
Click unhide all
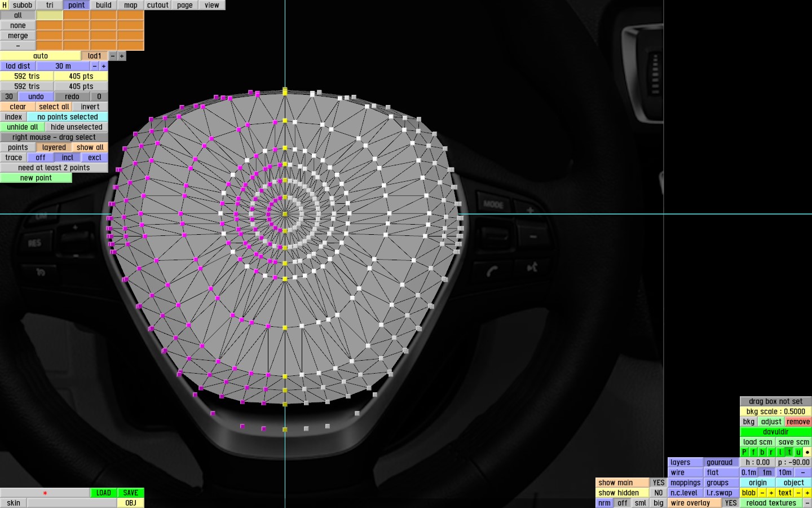(23, 127)
